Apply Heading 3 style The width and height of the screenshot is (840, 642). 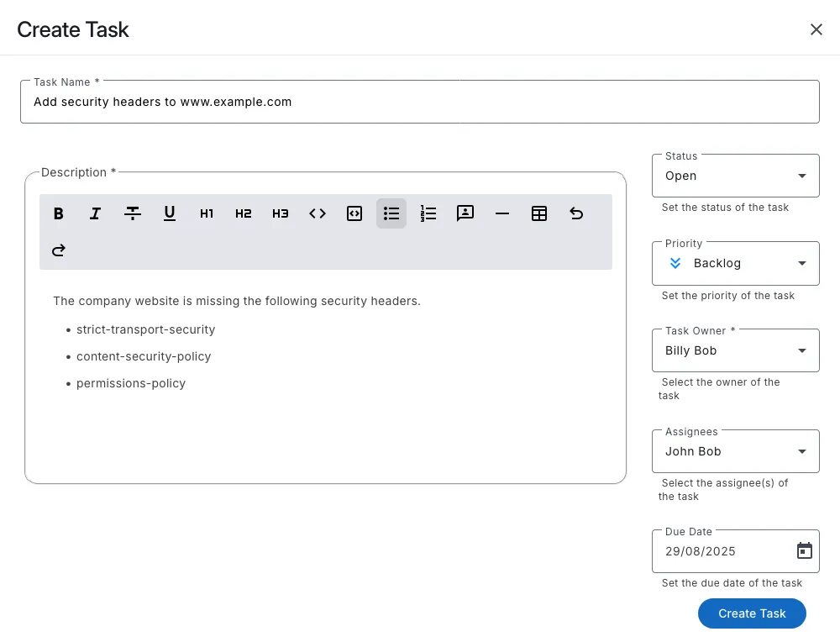pyautogui.click(x=281, y=213)
